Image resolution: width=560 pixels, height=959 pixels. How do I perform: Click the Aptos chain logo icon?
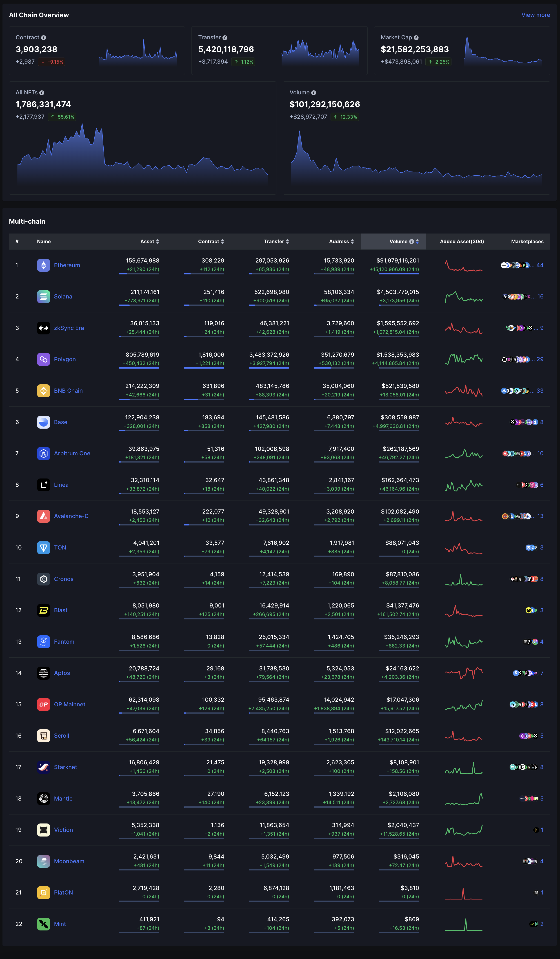pos(43,673)
